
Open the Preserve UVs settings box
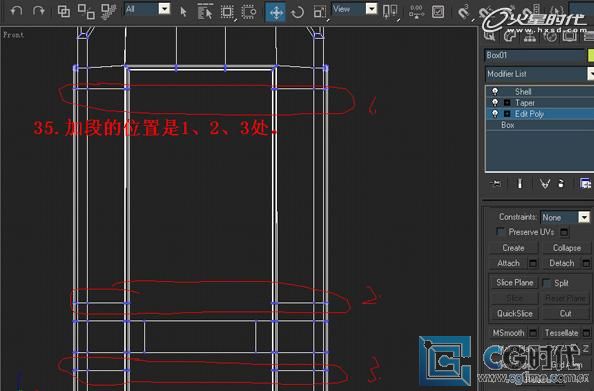click(564, 232)
